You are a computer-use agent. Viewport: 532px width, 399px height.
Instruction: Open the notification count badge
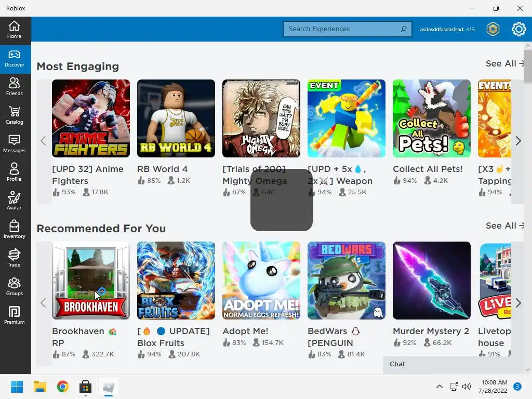pyautogui.click(x=517, y=387)
